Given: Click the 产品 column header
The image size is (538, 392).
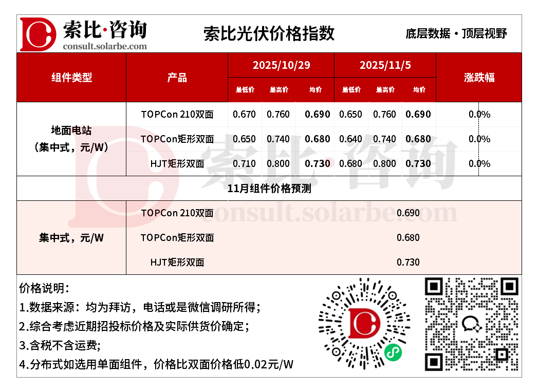Looking at the screenshot, I should pyautogui.click(x=177, y=78).
